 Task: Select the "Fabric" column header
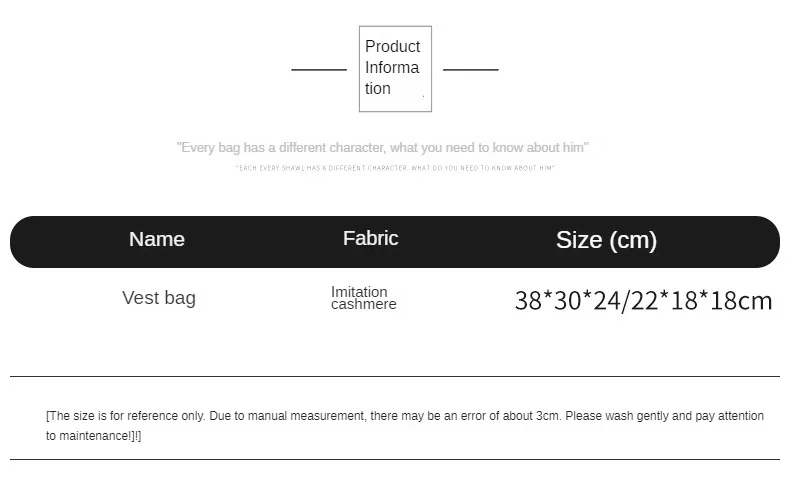click(x=370, y=238)
